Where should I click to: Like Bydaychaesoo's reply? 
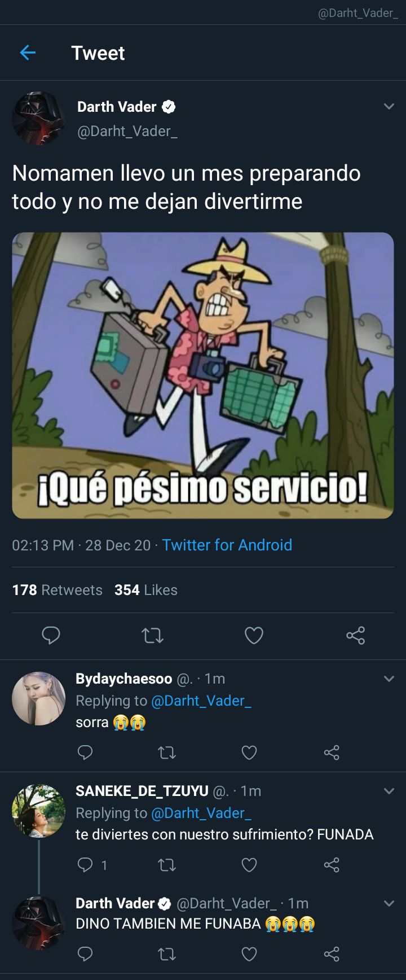coord(249,753)
